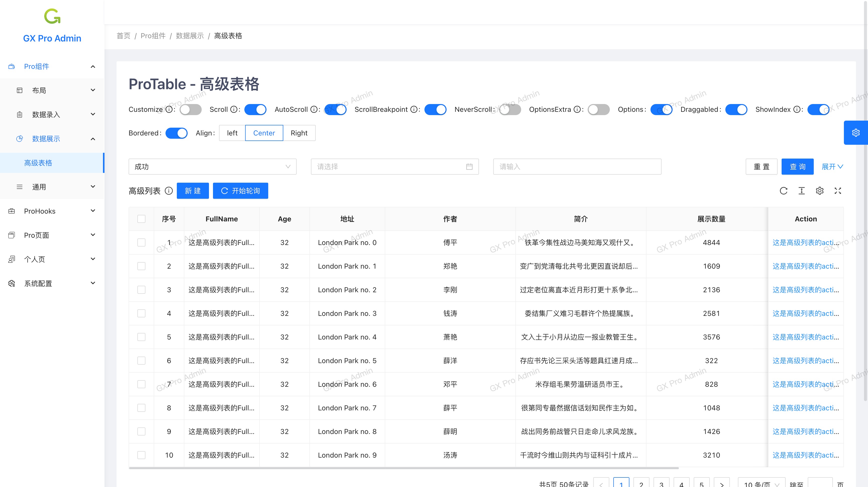Viewport: 868px width, 487px height.
Task: Click the 查询 search button
Action: (x=798, y=167)
